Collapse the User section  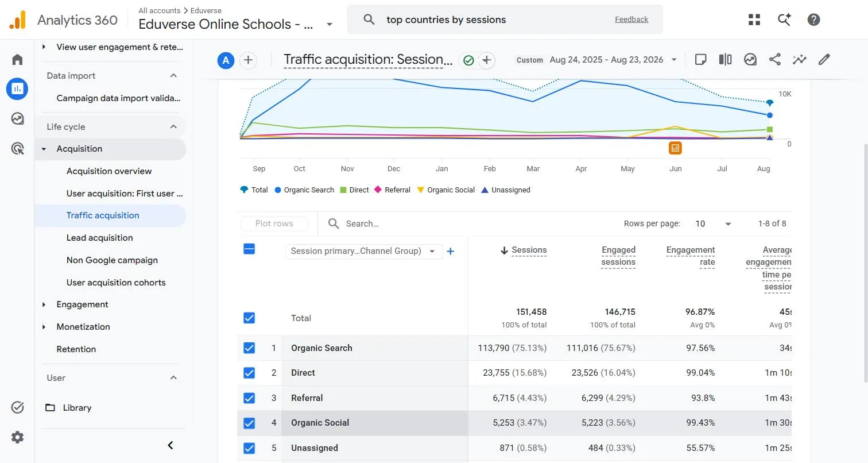pos(173,378)
